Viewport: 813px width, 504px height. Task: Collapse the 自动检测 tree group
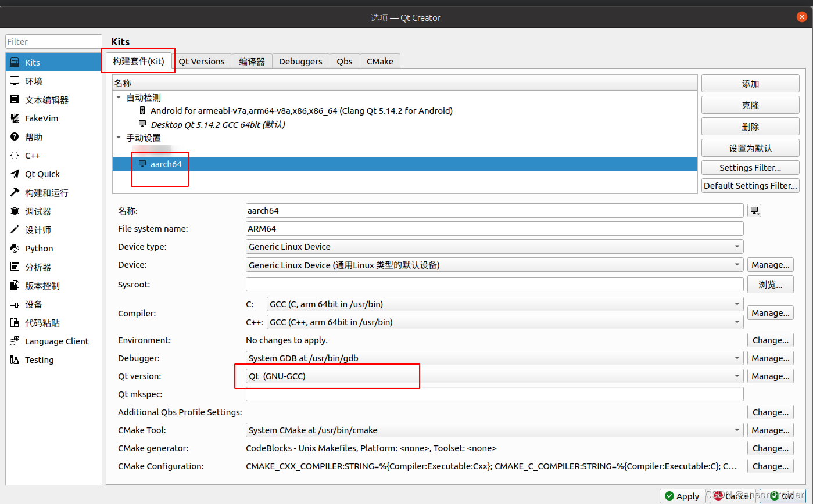pyautogui.click(x=119, y=98)
